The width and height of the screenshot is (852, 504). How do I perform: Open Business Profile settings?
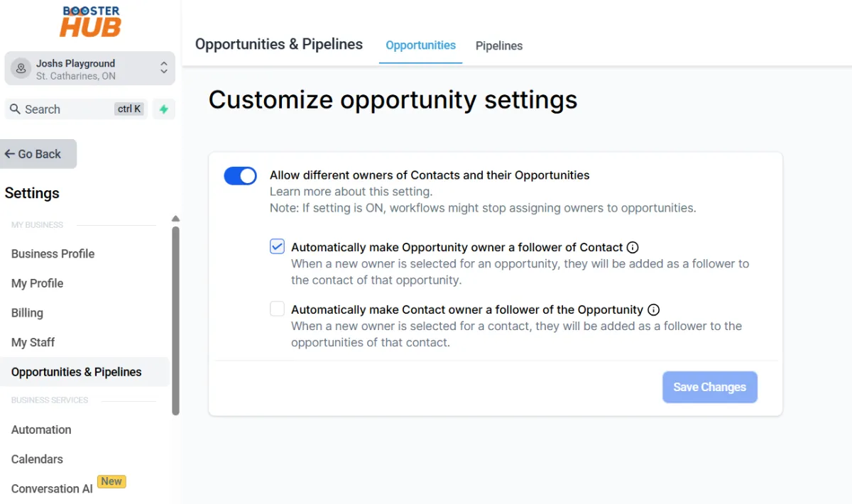tap(53, 254)
